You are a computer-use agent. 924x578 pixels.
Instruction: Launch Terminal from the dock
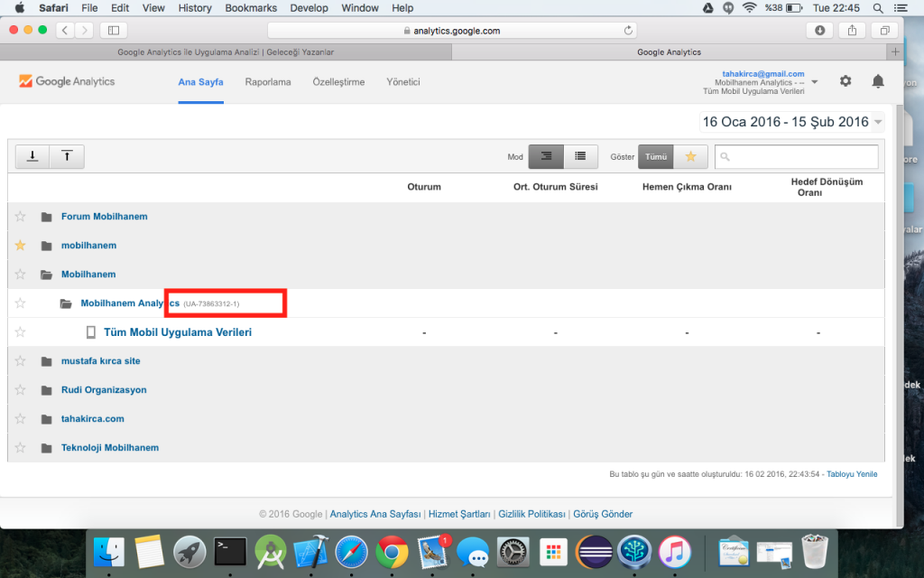[230, 553]
